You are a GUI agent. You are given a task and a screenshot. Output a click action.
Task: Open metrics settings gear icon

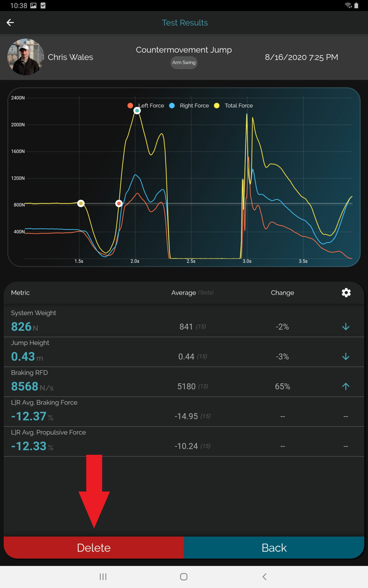click(346, 293)
